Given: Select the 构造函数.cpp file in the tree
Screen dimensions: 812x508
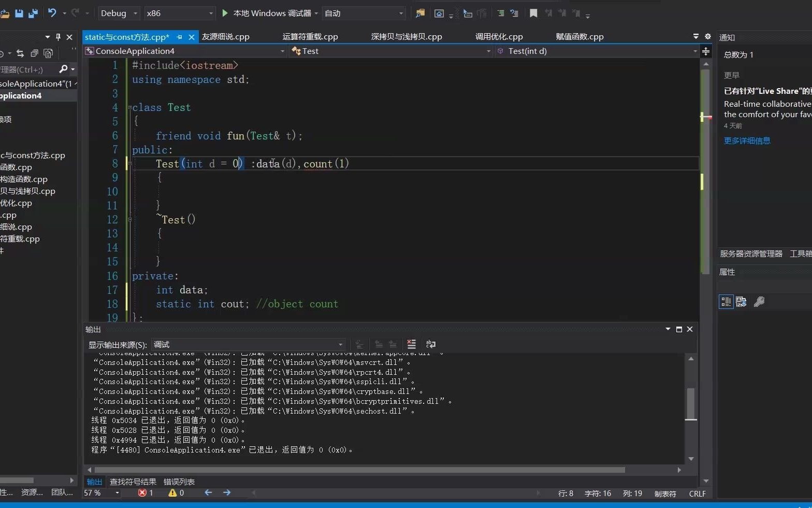Looking at the screenshot, I should click(24, 179).
